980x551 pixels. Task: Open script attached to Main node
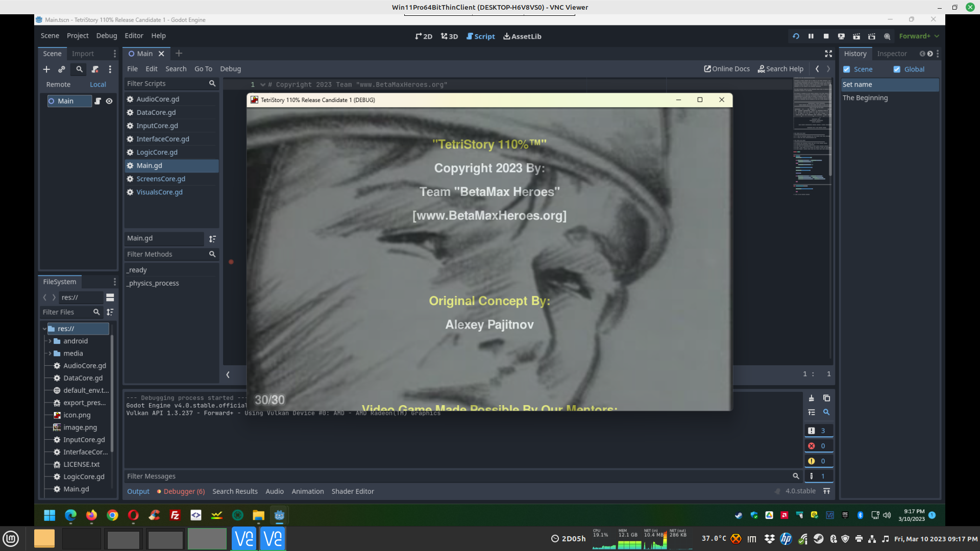click(97, 101)
